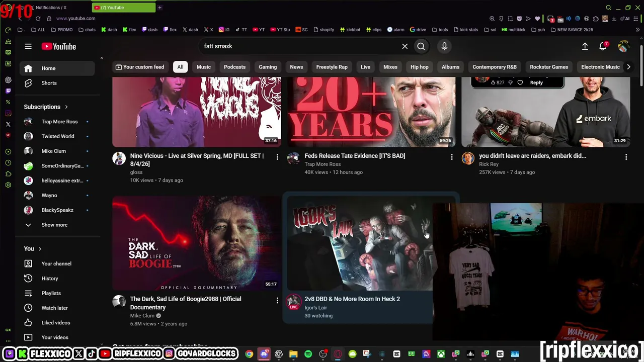The width and height of the screenshot is (644, 362).
Task: Open Your custom feed chip
Action: point(140,67)
